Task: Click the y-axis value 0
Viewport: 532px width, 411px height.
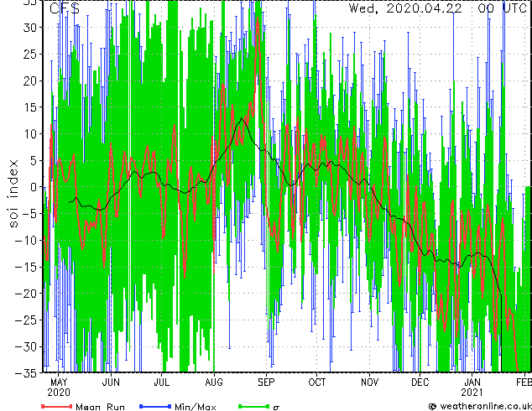Action: tap(34, 187)
